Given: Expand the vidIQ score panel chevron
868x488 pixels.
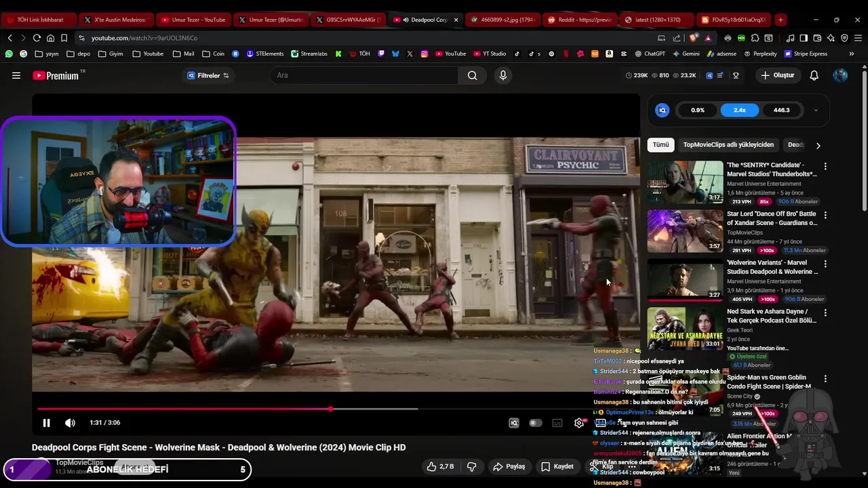Looking at the screenshot, I should [816, 110].
